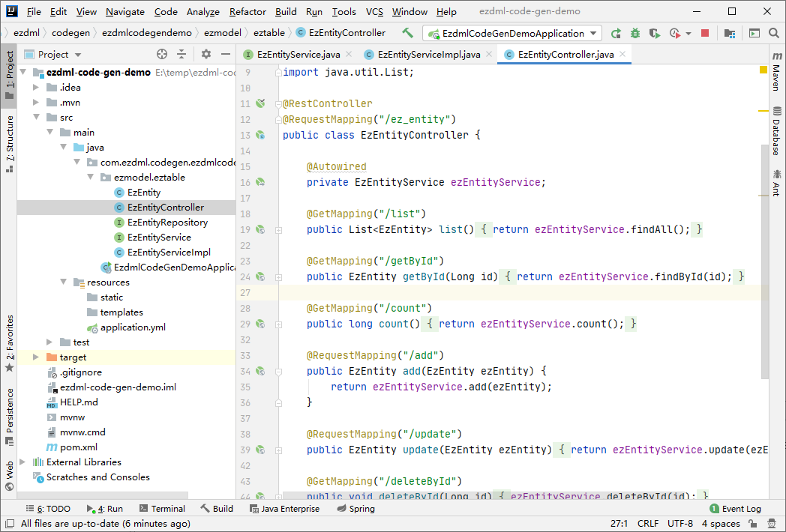
Task: Open Database tool window
Action: [776, 130]
